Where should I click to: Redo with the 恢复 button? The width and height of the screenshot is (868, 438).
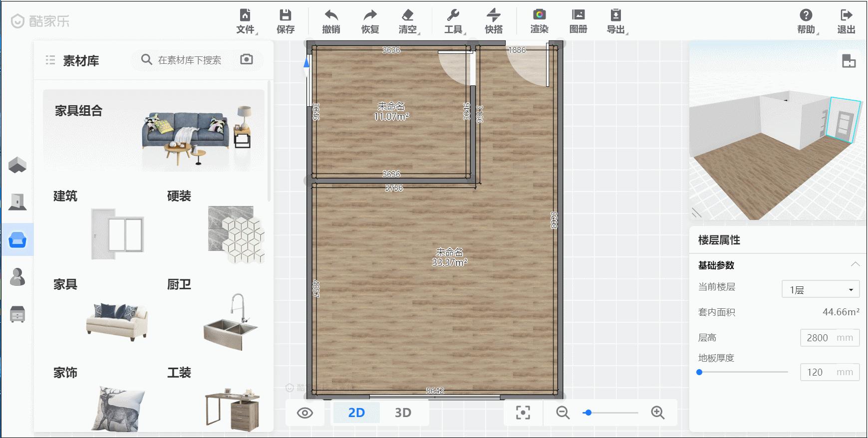point(370,21)
